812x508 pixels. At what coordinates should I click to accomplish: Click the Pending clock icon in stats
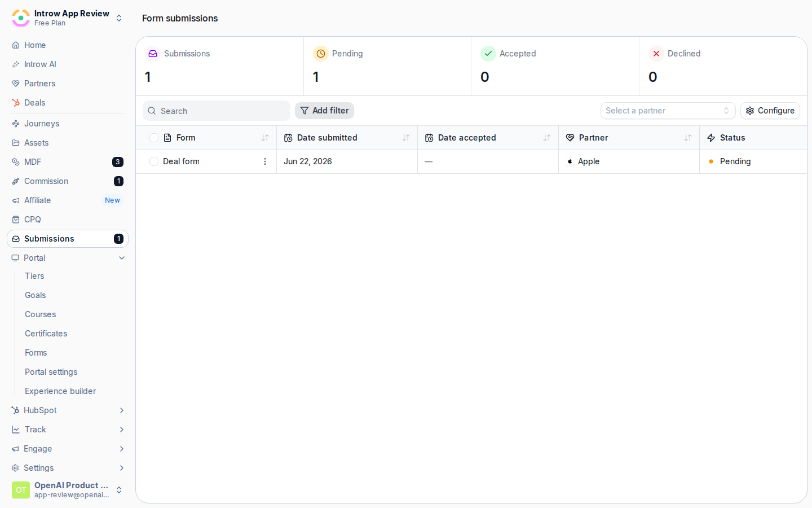point(321,54)
